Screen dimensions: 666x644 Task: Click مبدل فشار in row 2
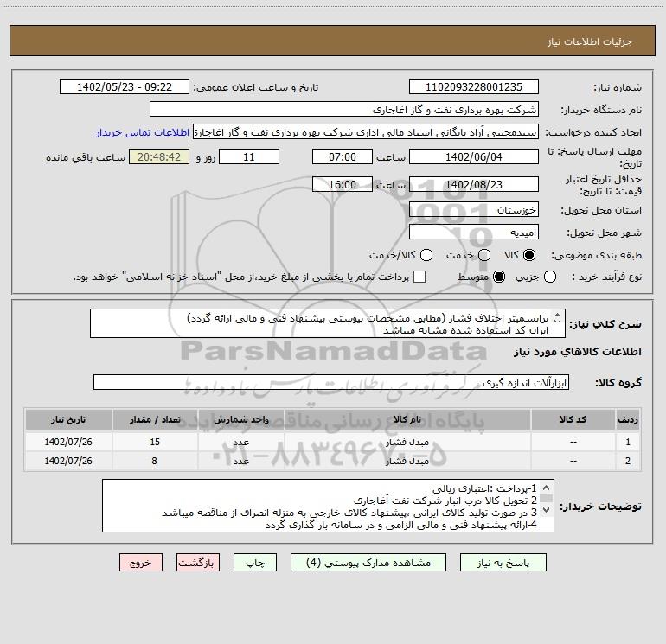coord(407,461)
